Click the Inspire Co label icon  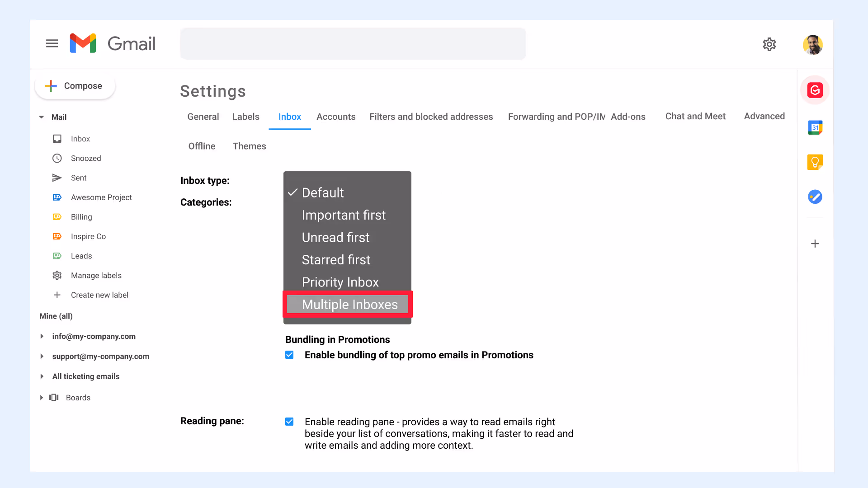click(x=57, y=236)
